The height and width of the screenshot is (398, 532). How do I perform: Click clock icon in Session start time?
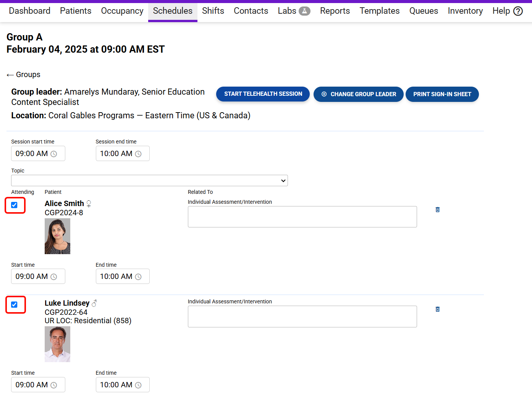(x=54, y=154)
